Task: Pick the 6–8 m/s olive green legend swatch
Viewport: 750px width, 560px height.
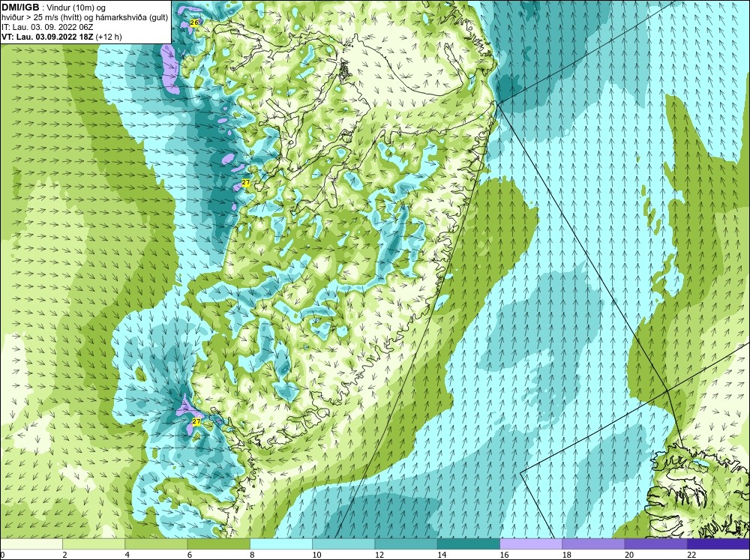Action: coord(218,544)
